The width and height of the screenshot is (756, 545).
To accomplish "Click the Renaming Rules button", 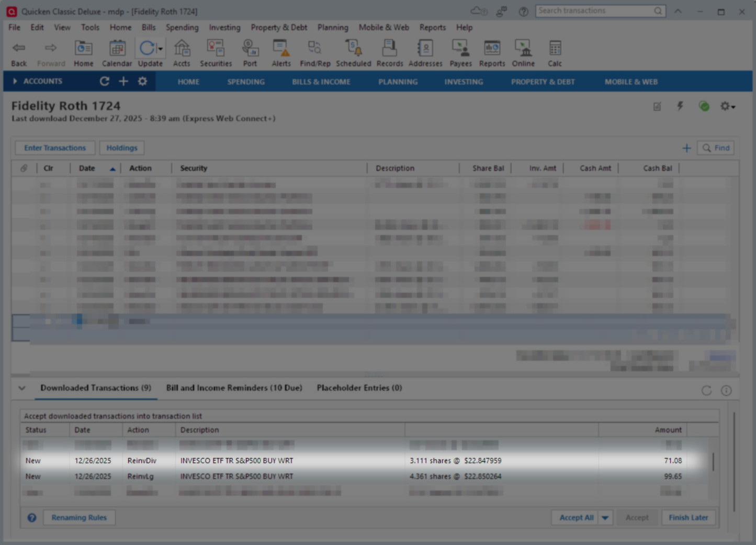I will tap(79, 518).
